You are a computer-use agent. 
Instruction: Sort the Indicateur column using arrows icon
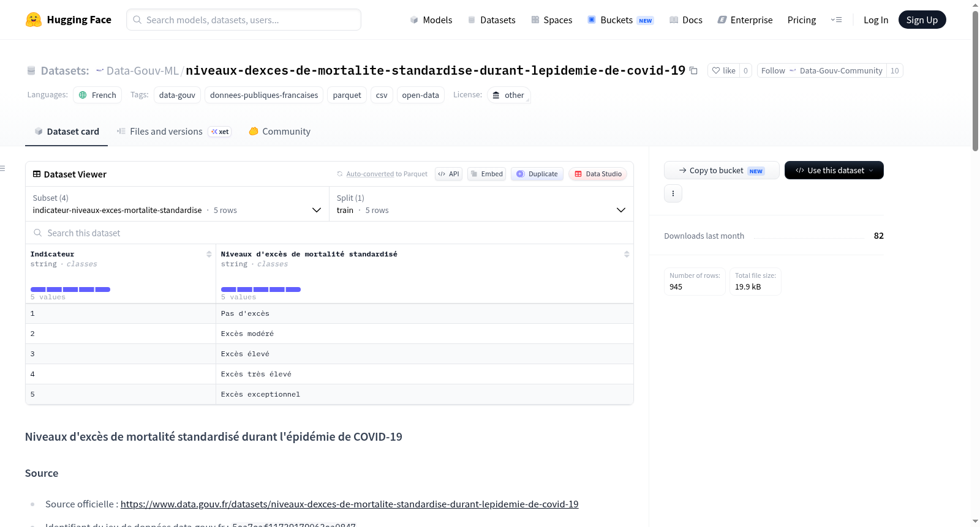(209, 254)
